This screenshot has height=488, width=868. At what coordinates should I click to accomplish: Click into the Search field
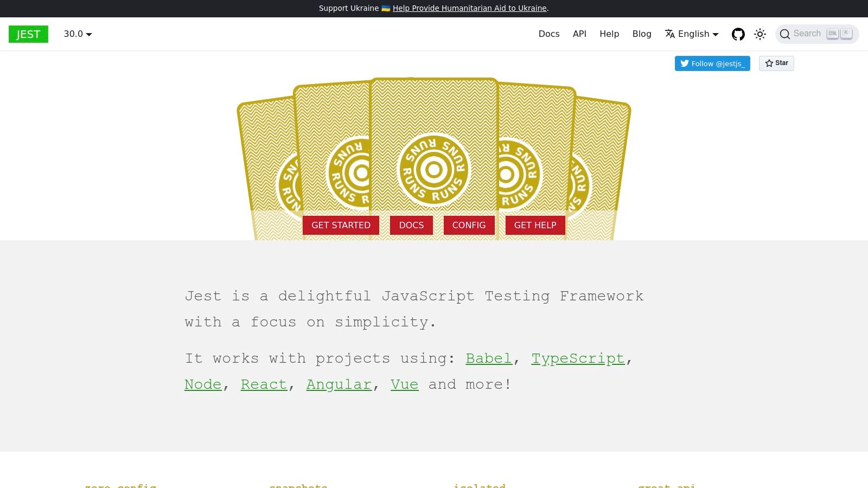point(817,34)
